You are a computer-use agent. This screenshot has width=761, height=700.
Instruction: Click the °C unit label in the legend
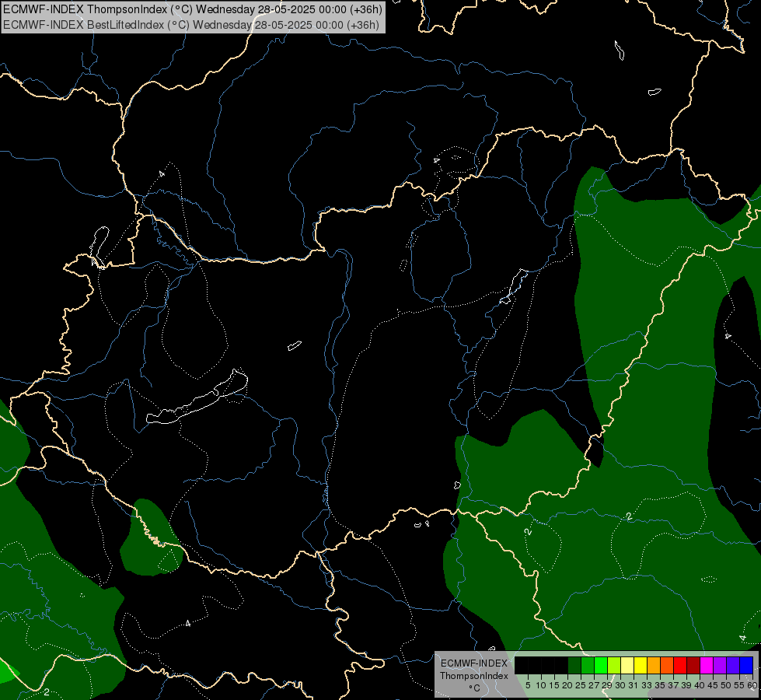coord(475,688)
